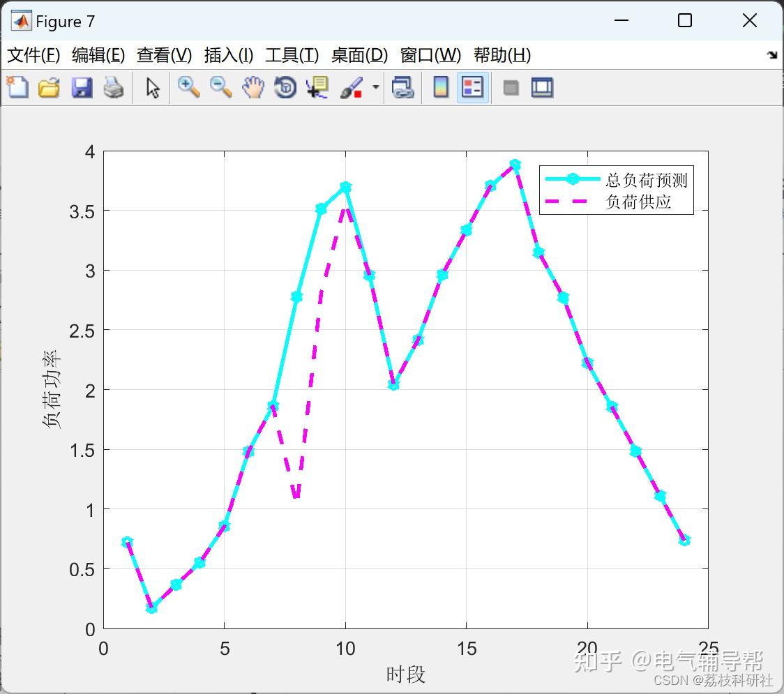
Task: Activate the Zoom Out magnifier tool
Action: click(220, 87)
